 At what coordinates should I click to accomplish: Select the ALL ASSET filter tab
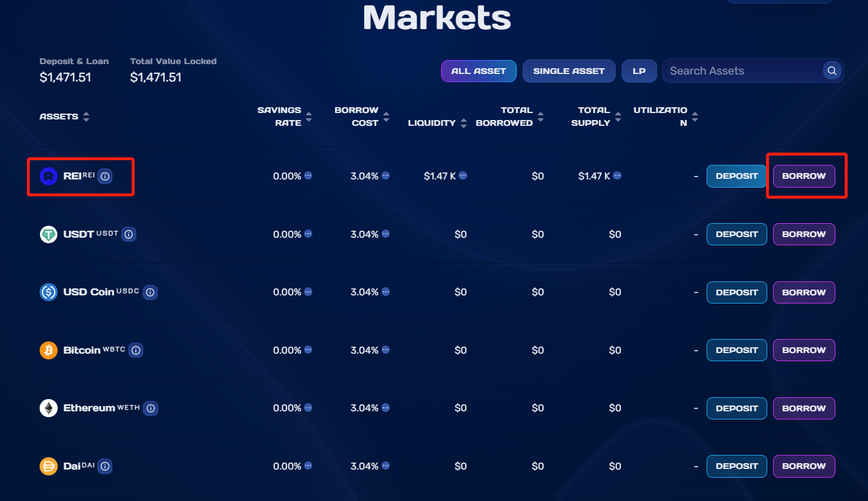[x=479, y=71]
